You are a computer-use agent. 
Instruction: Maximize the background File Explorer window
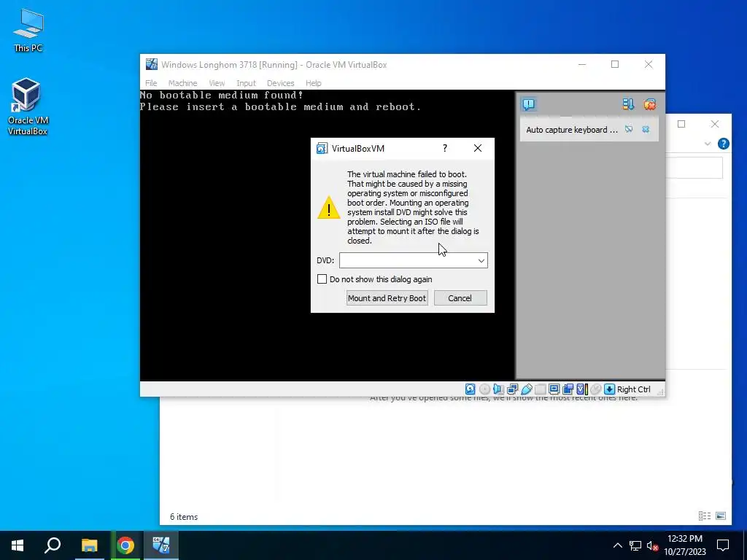[x=681, y=124]
